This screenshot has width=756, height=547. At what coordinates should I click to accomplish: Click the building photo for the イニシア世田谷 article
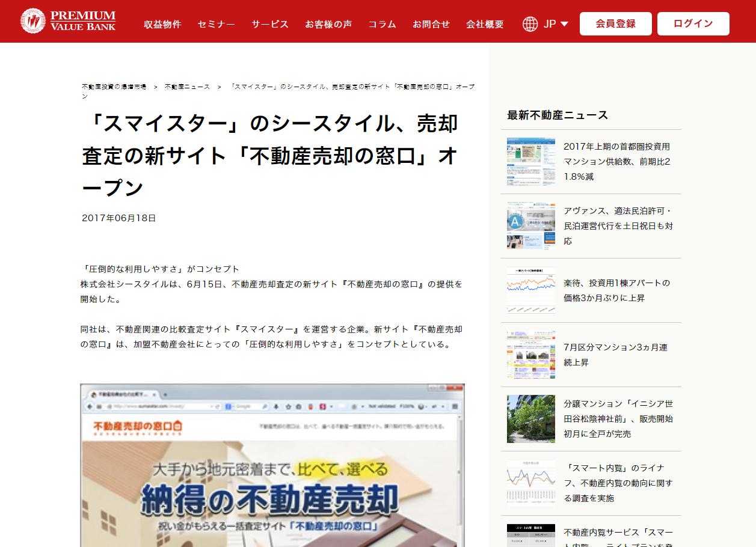(x=531, y=419)
